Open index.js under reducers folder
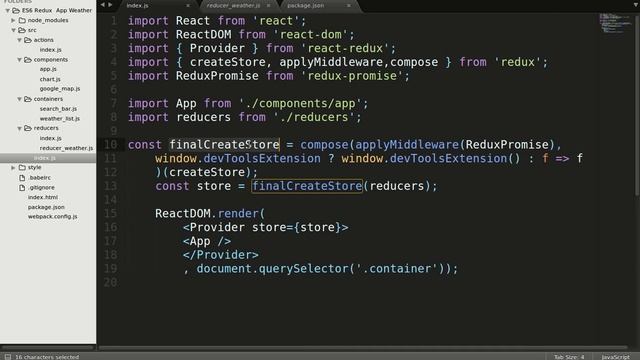This screenshot has height=360, width=640. 51,138
